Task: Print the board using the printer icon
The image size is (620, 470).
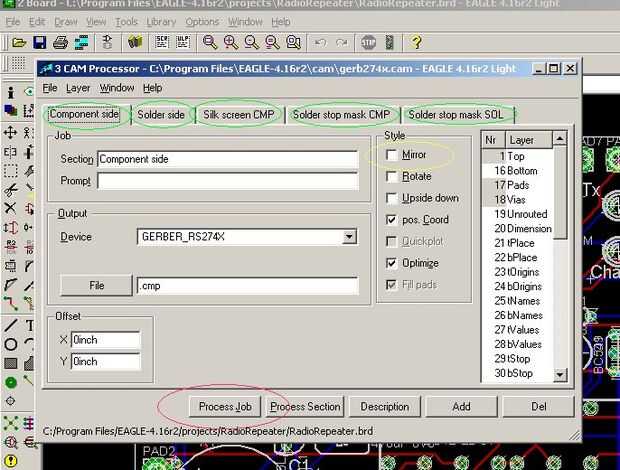Action: (x=60, y=42)
